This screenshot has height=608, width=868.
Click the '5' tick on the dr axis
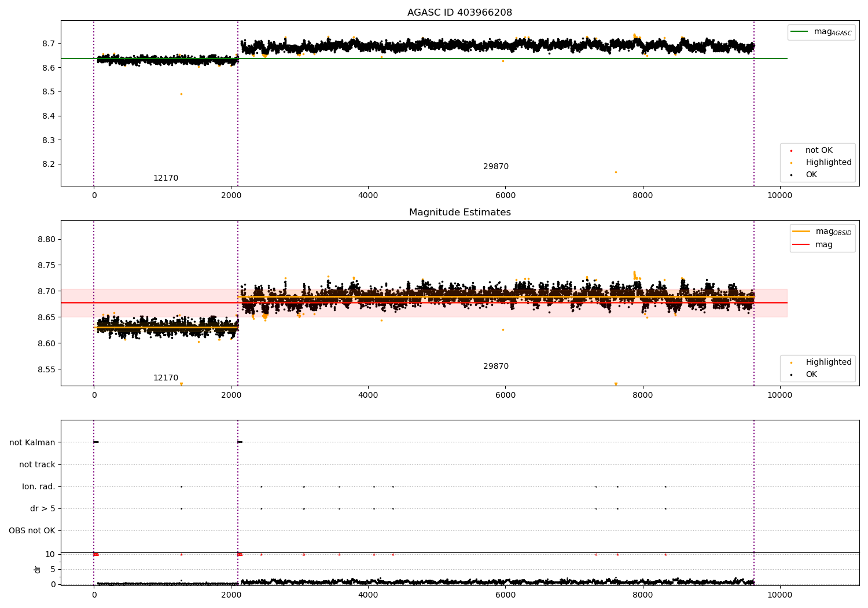coord(53,570)
